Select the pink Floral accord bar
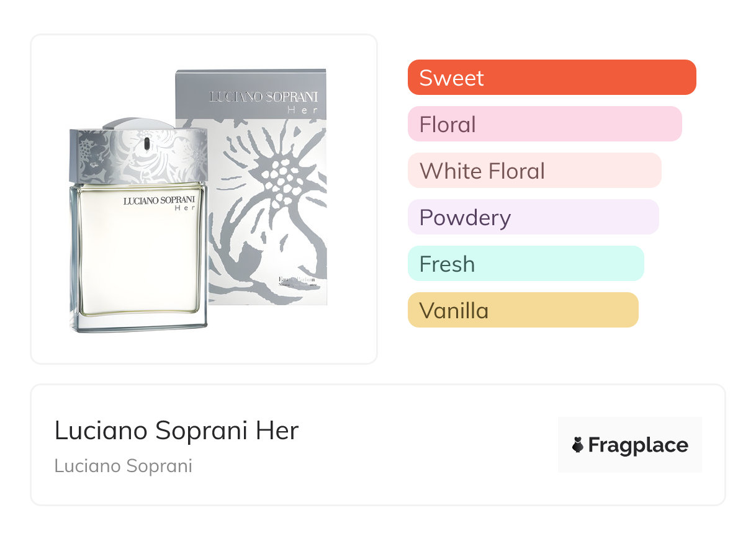The image size is (756, 536). (x=544, y=124)
